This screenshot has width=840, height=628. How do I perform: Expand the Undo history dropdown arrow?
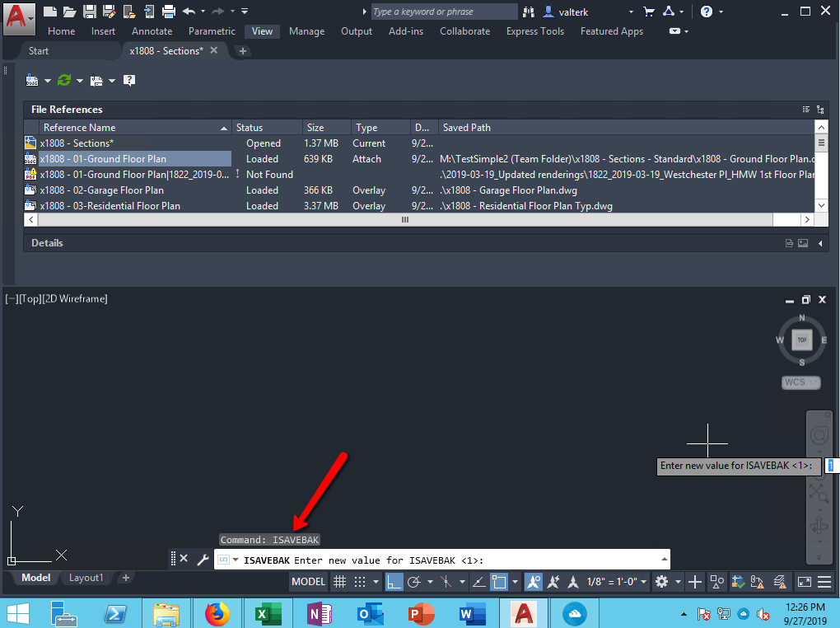click(x=203, y=12)
